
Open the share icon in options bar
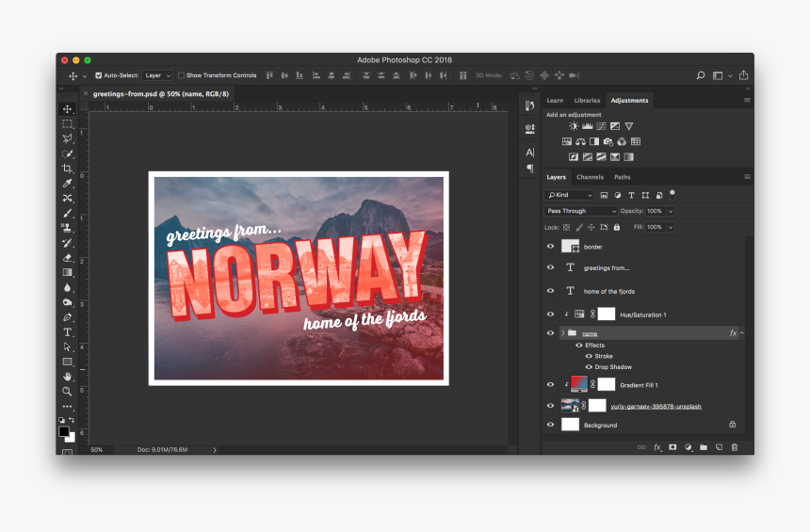click(743, 75)
